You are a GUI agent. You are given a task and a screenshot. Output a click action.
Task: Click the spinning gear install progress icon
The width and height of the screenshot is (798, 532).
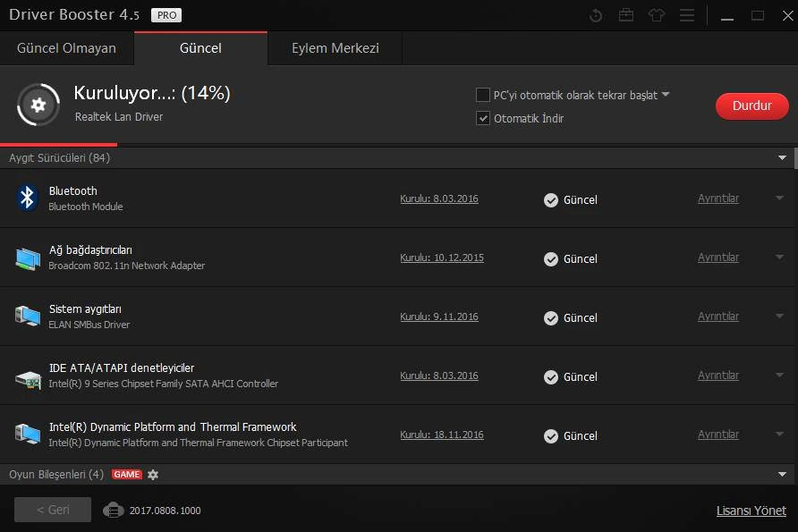[x=38, y=105]
